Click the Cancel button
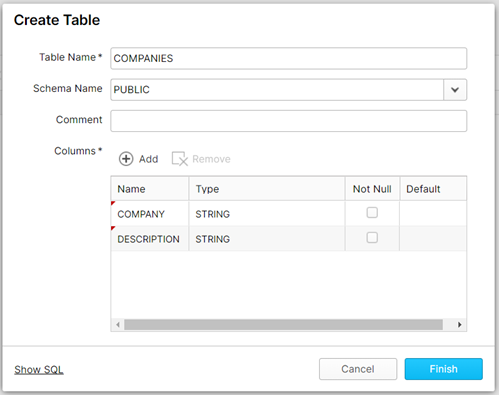The image size is (499, 395). tap(358, 369)
